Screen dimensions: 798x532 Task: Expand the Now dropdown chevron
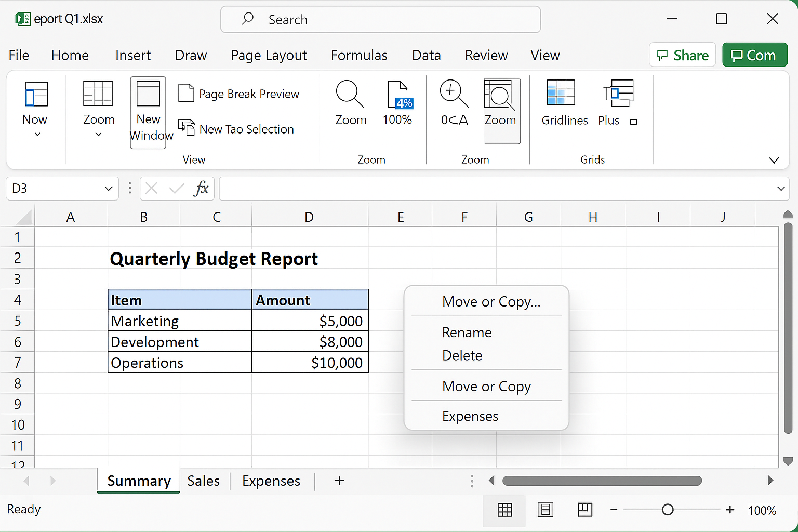(x=37, y=135)
